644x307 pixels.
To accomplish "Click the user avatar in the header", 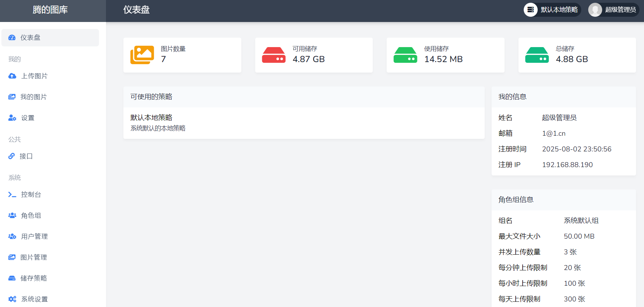I will click(x=595, y=10).
